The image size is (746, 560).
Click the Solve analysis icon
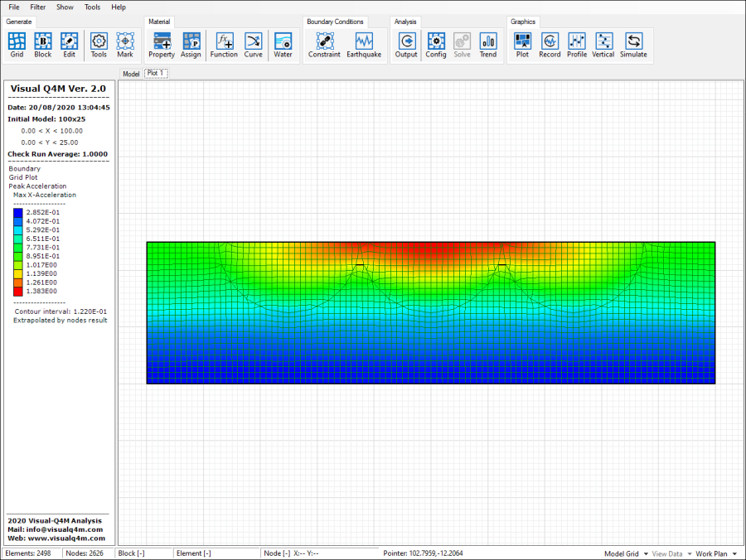coord(462,46)
